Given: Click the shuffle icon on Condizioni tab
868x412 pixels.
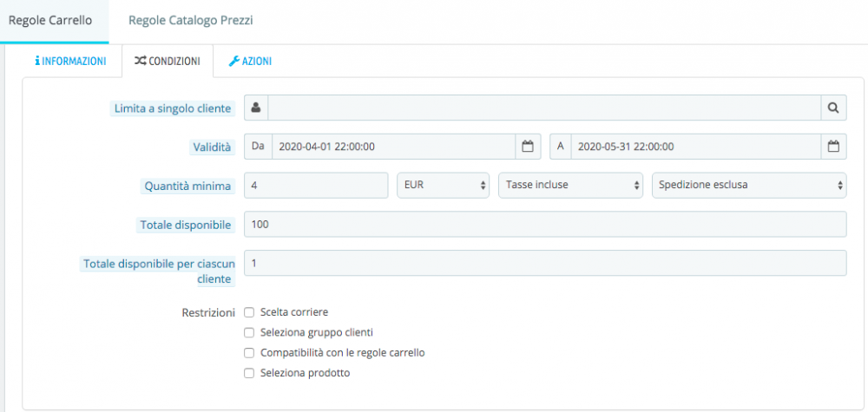Looking at the screenshot, I should click(140, 61).
